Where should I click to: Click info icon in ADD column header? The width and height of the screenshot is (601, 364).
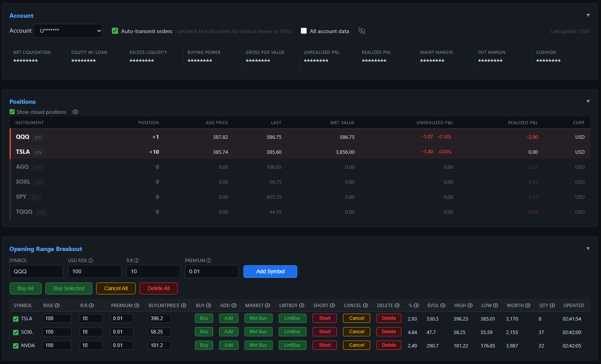pos(234,306)
